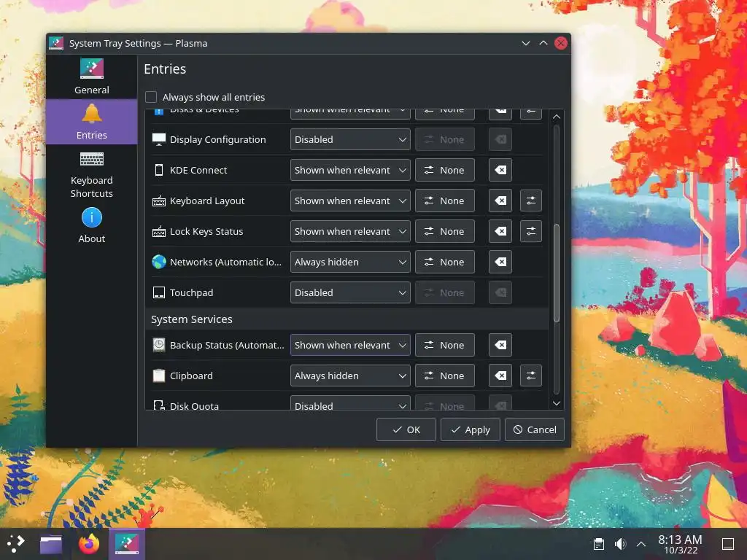Set Networks shortcut None button
The image size is (747, 560).
pos(445,262)
